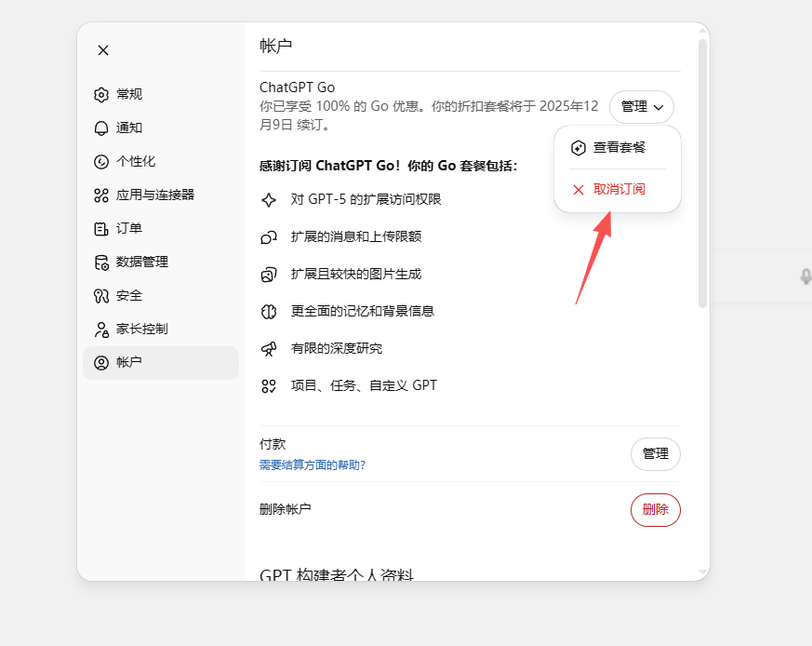This screenshot has height=646, width=812.
Task: Click the 家长控制 person icon
Action: [x=101, y=330]
